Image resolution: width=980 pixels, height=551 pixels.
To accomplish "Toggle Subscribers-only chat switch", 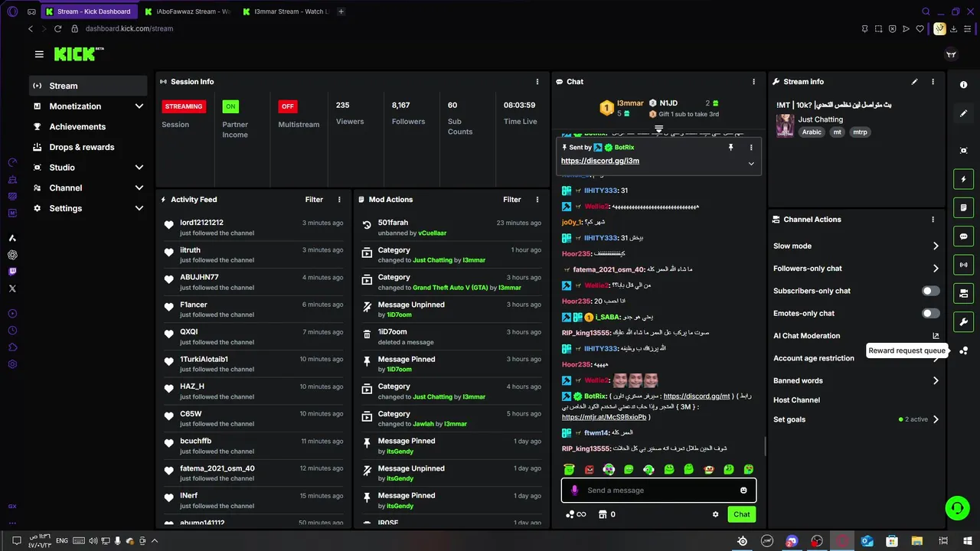I will click(930, 291).
